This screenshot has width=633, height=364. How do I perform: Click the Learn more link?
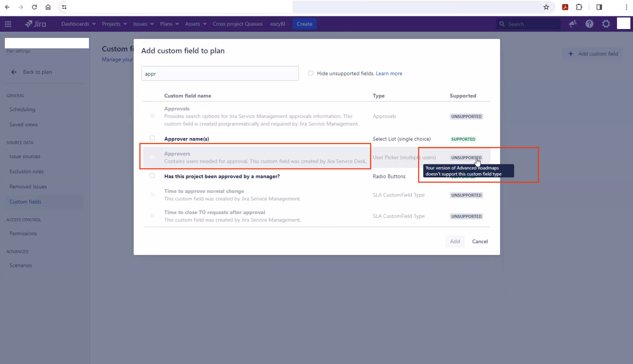tap(389, 73)
